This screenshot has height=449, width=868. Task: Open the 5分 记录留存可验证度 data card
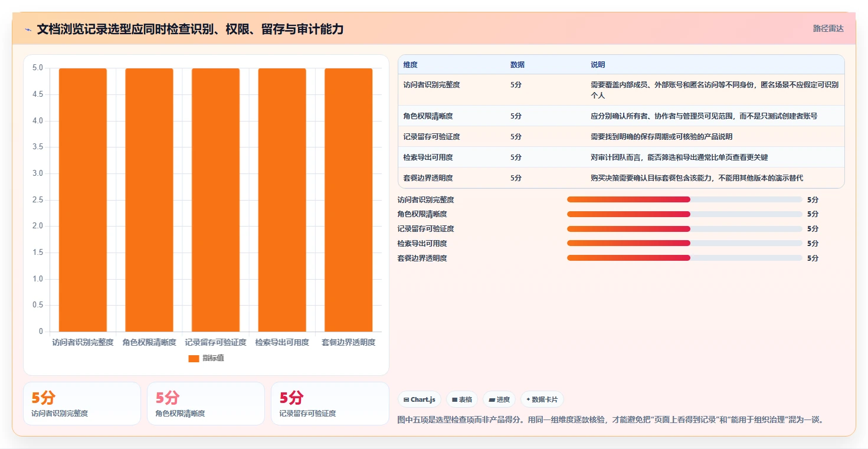pos(330,404)
